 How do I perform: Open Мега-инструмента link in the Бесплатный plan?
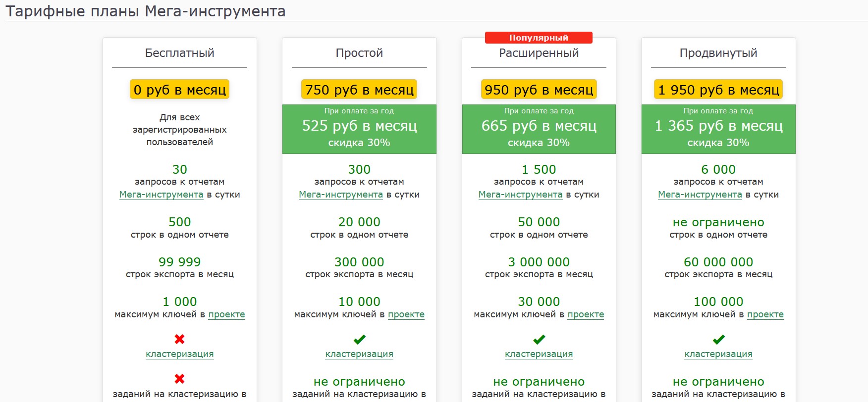161,195
